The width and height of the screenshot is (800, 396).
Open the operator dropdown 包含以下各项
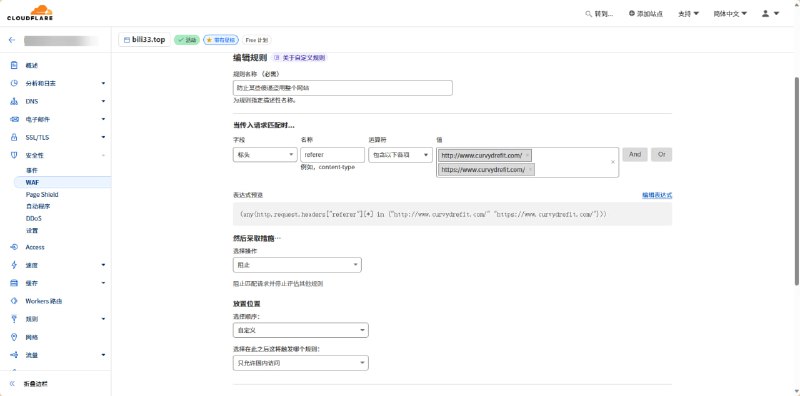pos(401,155)
